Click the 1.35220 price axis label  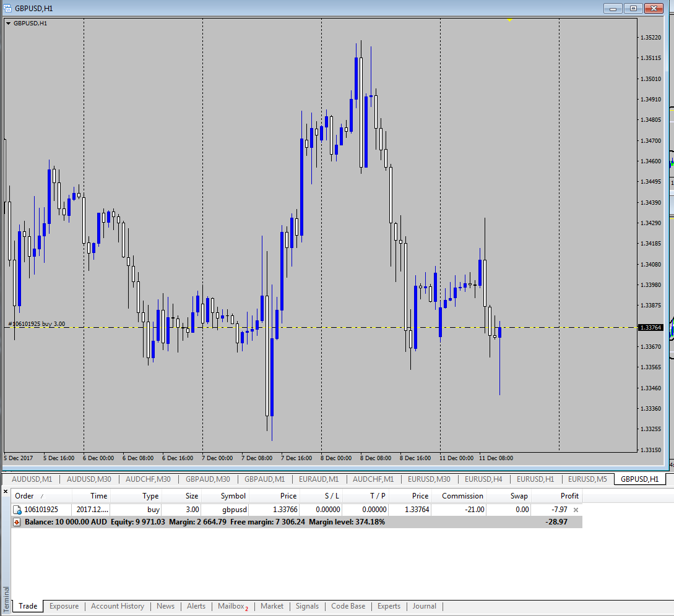coord(650,38)
